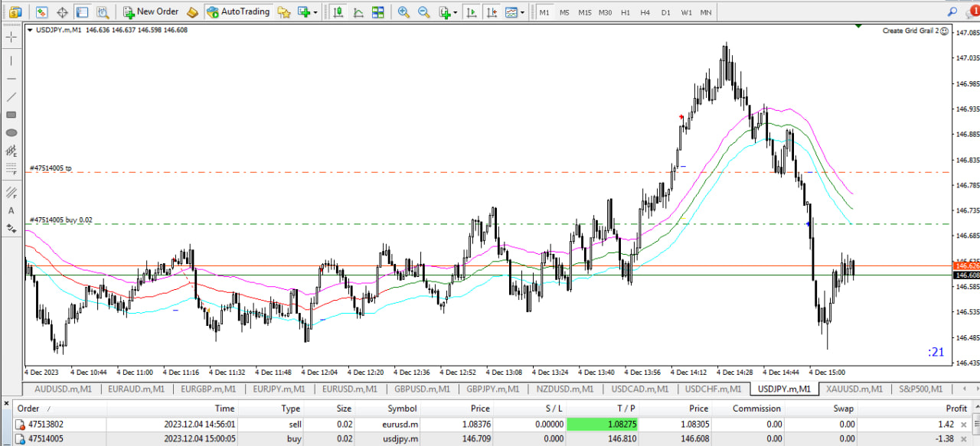Select the Equidistant Channel tool marked E
Screen dimensions: 980x446
tap(11, 151)
